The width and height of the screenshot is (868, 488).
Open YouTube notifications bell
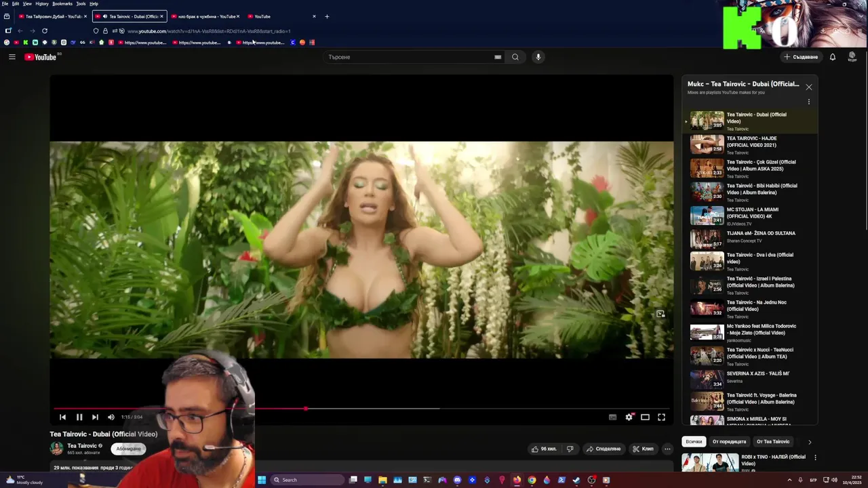(x=833, y=57)
